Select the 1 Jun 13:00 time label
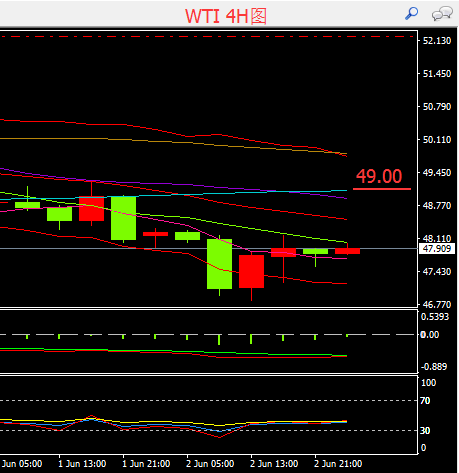The height and width of the screenshot is (473, 459). coord(82,464)
